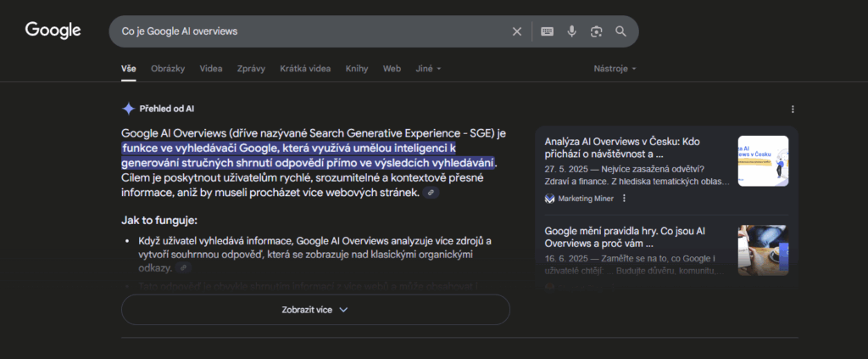
Task: Open 'Google mění pravidla hry' article
Action: pyautogui.click(x=625, y=237)
